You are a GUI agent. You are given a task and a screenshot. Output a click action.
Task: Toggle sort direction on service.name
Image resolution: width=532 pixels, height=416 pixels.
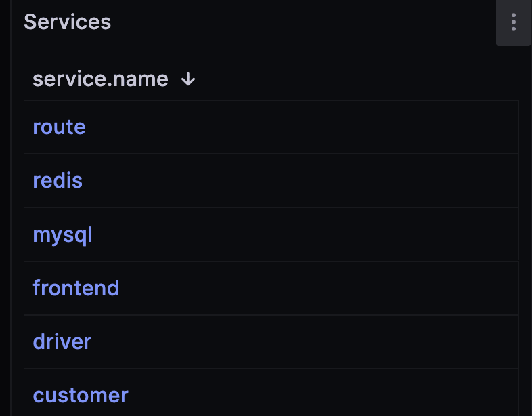(188, 79)
